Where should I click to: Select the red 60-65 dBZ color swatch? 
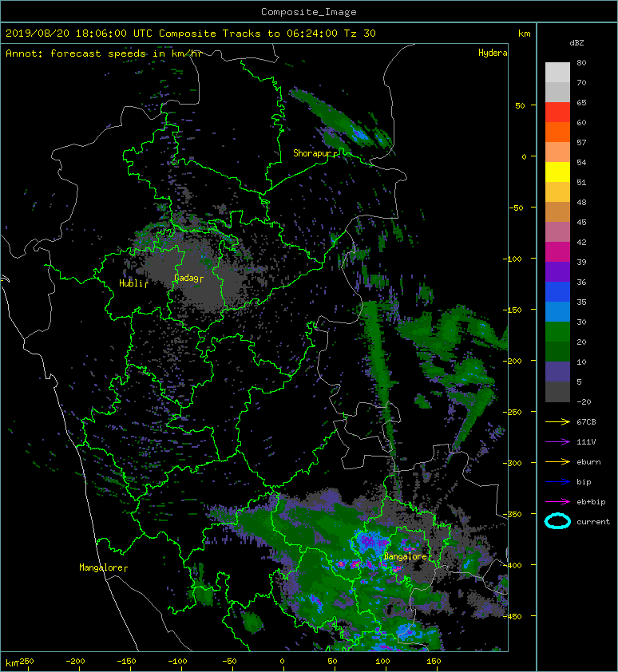tap(557, 113)
